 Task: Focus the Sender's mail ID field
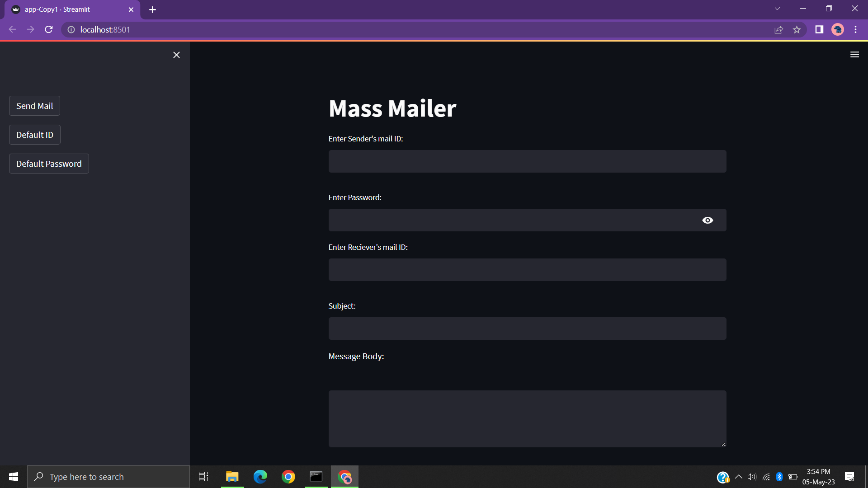[527, 161]
